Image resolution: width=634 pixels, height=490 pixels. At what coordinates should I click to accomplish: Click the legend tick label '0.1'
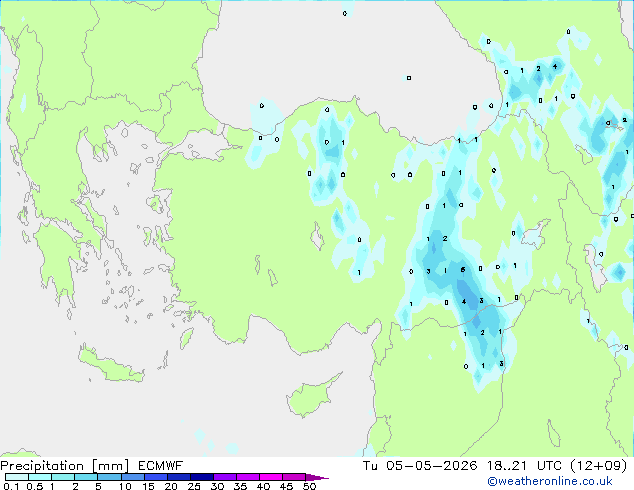(11, 486)
